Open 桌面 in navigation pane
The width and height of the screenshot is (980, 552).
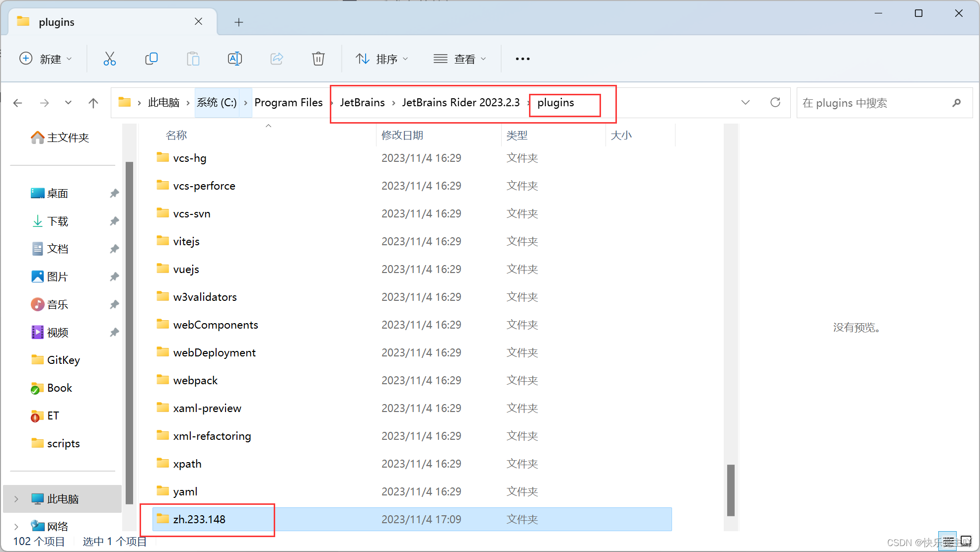[50, 193]
